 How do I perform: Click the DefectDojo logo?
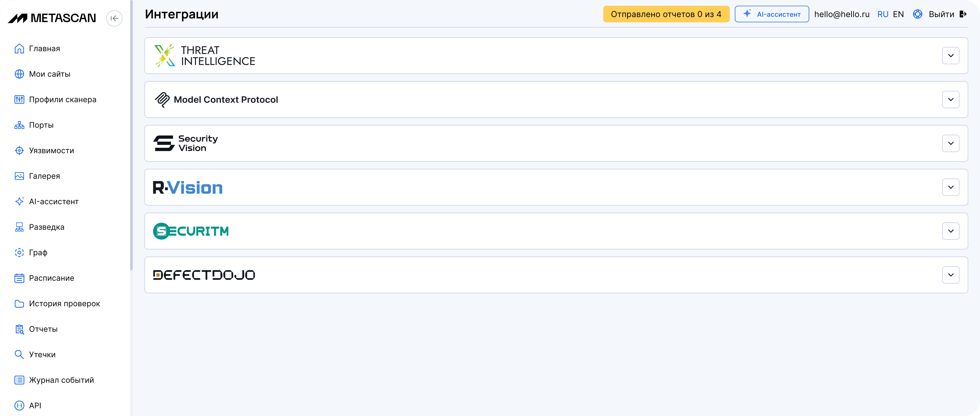tap(204, 275)
